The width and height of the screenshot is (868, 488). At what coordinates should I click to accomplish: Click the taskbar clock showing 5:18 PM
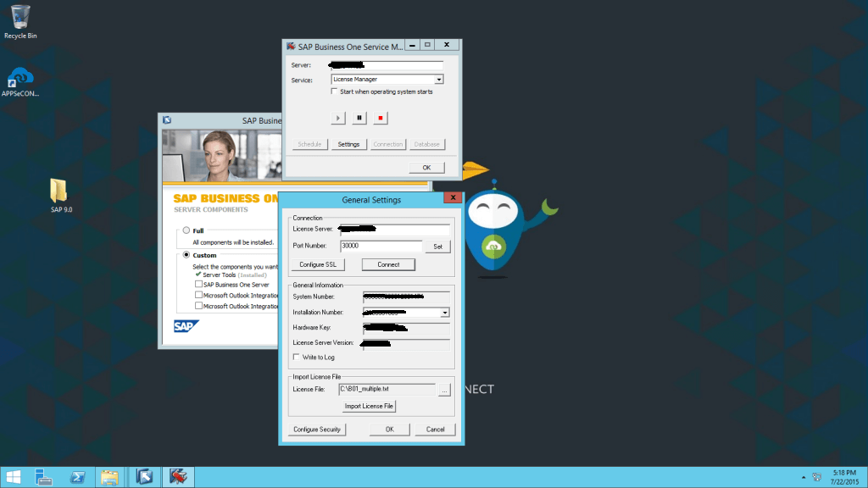(844, 477)
